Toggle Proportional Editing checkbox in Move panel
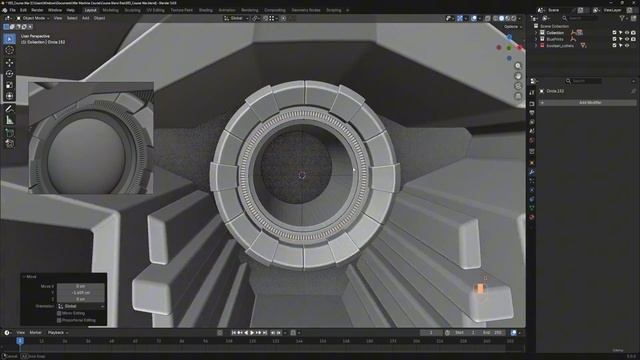Viewport: 640px width, 360px height. coord(59,320)
